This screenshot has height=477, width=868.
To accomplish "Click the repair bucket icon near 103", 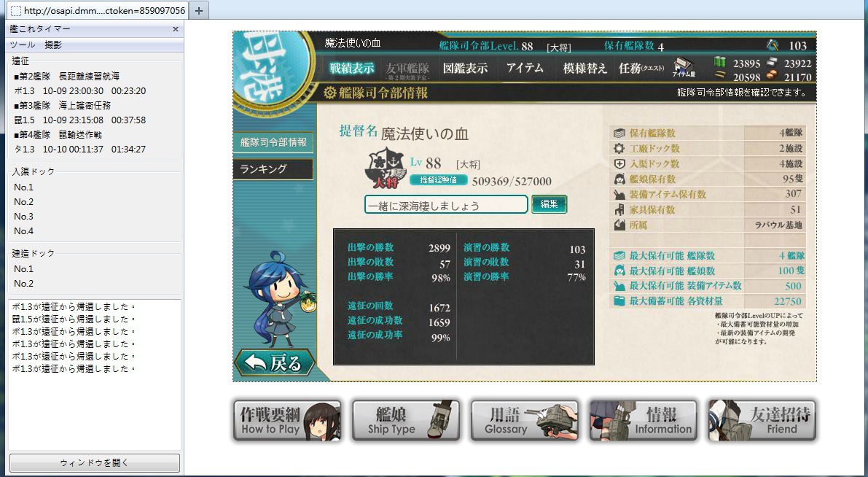I will pos(773,45).
